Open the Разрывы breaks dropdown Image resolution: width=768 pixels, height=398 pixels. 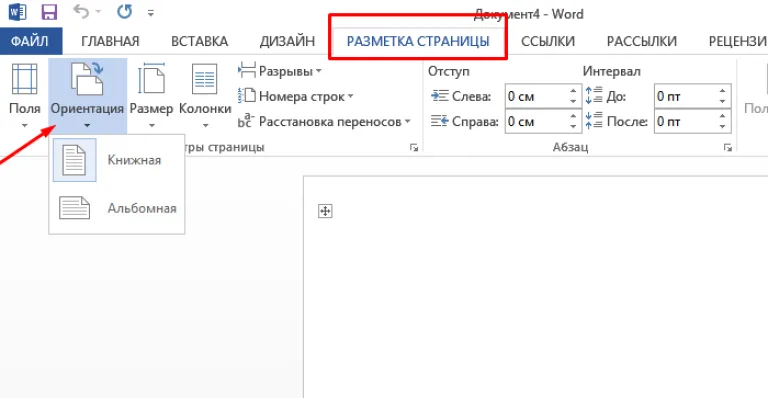(x=280, y=71)
